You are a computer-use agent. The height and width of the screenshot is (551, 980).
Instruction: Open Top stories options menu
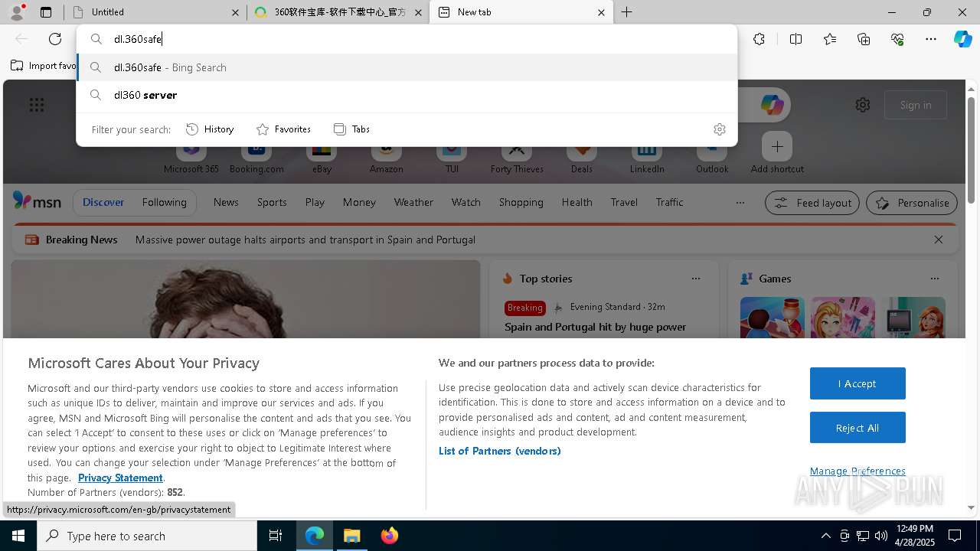696,279
